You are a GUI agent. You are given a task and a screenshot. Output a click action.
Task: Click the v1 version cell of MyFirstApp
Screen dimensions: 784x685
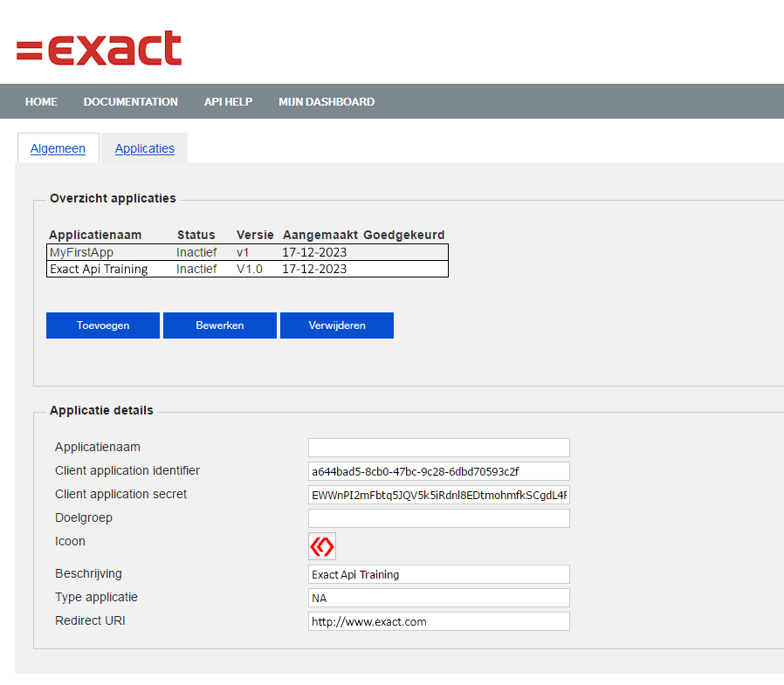tap(243, 252)
